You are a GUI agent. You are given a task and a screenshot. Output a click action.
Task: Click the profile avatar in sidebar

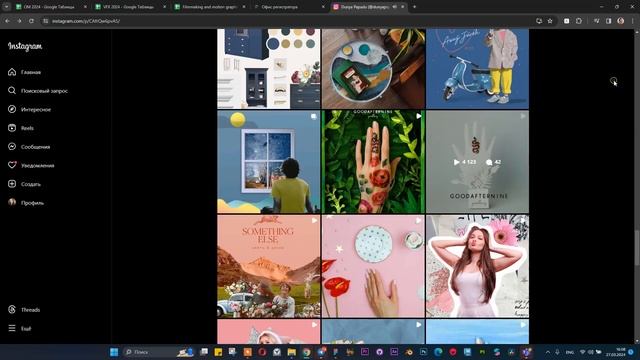tap(12, 202)
